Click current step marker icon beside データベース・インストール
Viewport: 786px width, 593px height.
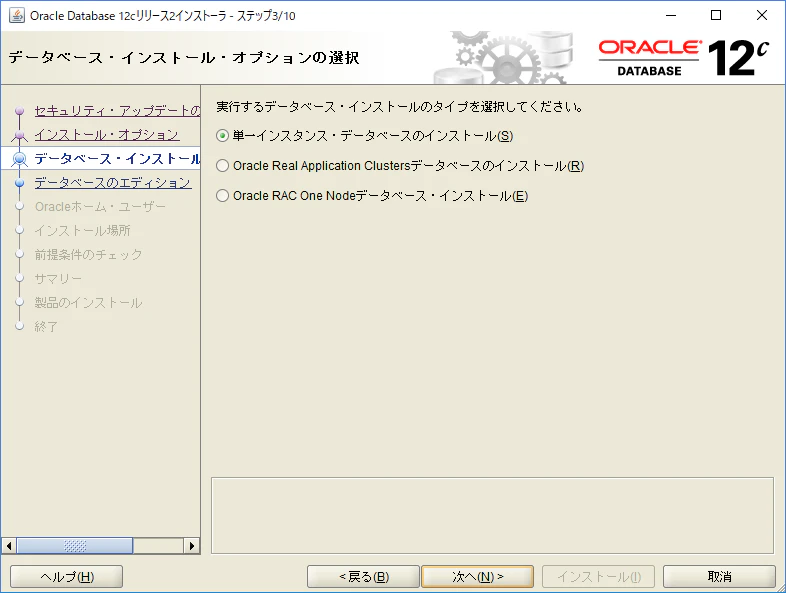point(20,159)
